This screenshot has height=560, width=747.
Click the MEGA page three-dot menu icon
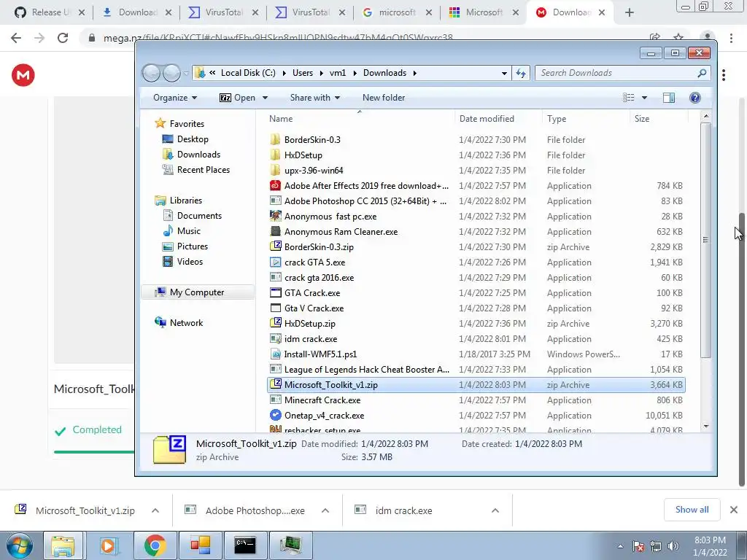coord(724,75)
